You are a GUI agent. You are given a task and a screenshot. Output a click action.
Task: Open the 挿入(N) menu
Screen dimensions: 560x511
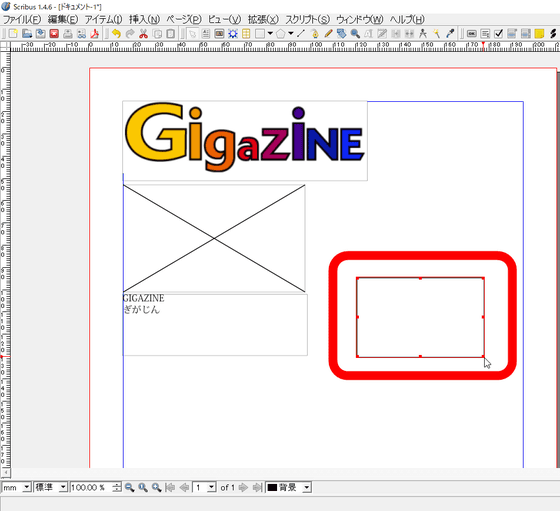click(144, 19)
